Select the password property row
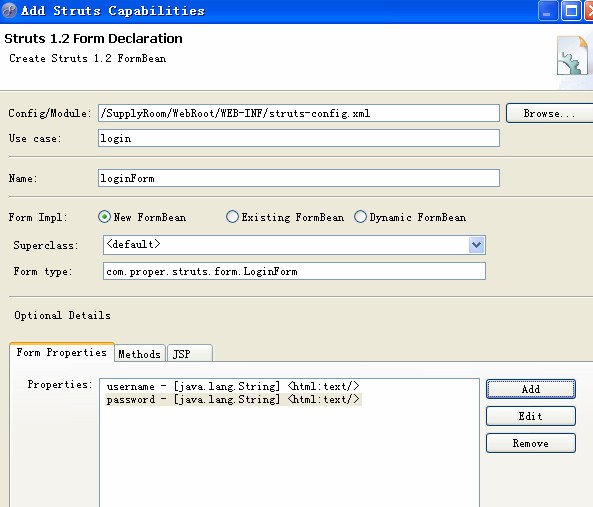The image size is (593, 507). click(233, 399)
